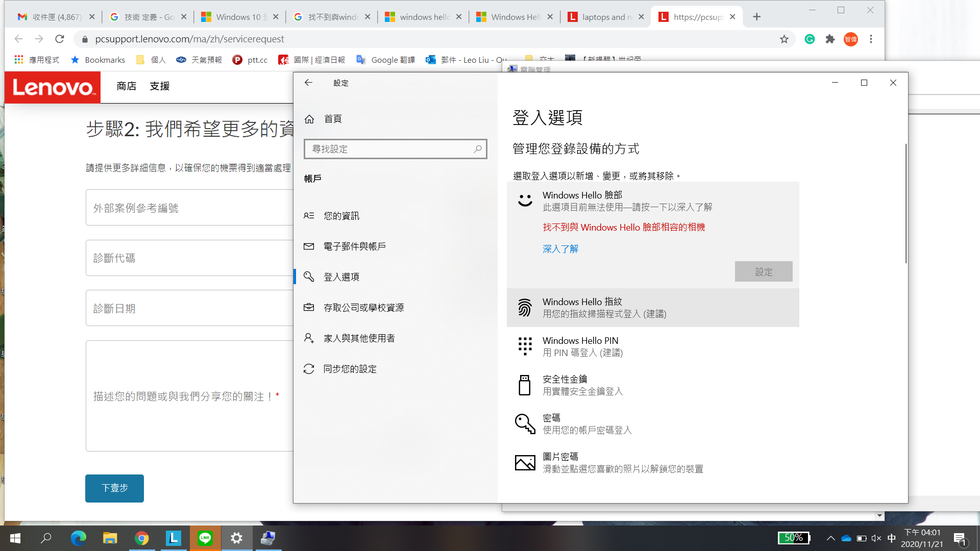Click the 深入了解 link
Screen dimensions: 980x551
(560, 249)
